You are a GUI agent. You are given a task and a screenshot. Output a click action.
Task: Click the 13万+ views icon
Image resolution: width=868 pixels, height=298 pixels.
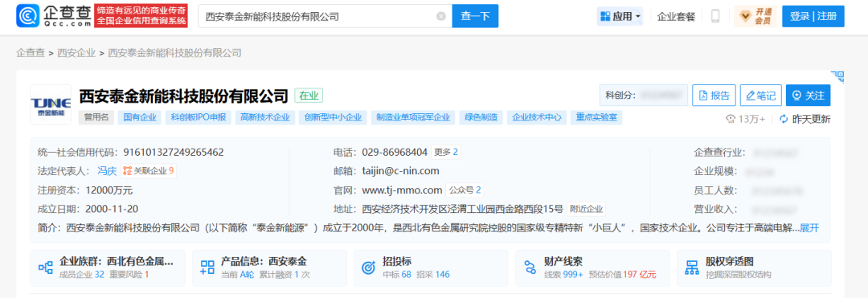point(730,119)
